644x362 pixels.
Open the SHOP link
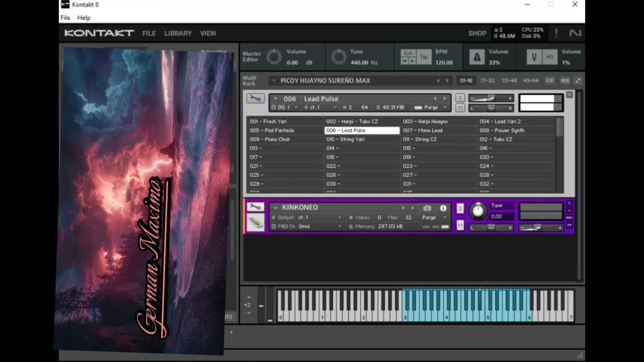477,33
